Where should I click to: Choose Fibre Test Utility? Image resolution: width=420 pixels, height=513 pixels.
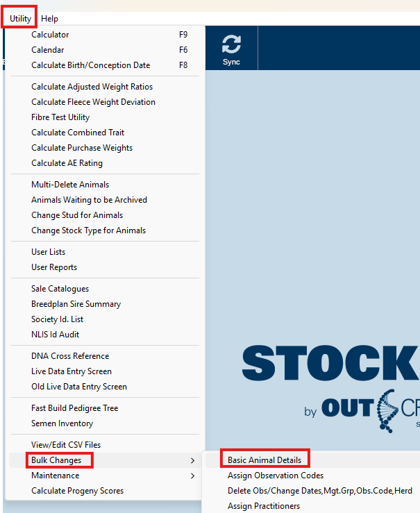pos(60,117)
